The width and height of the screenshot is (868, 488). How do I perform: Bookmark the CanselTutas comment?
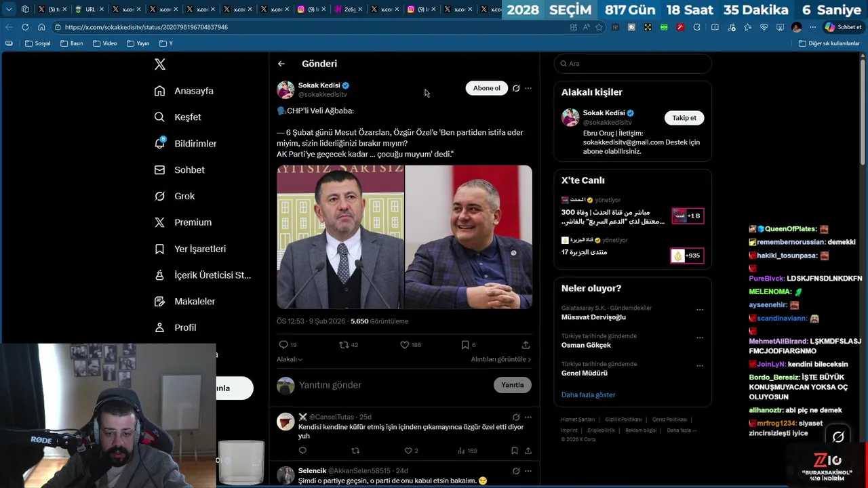tap(514, 451)
